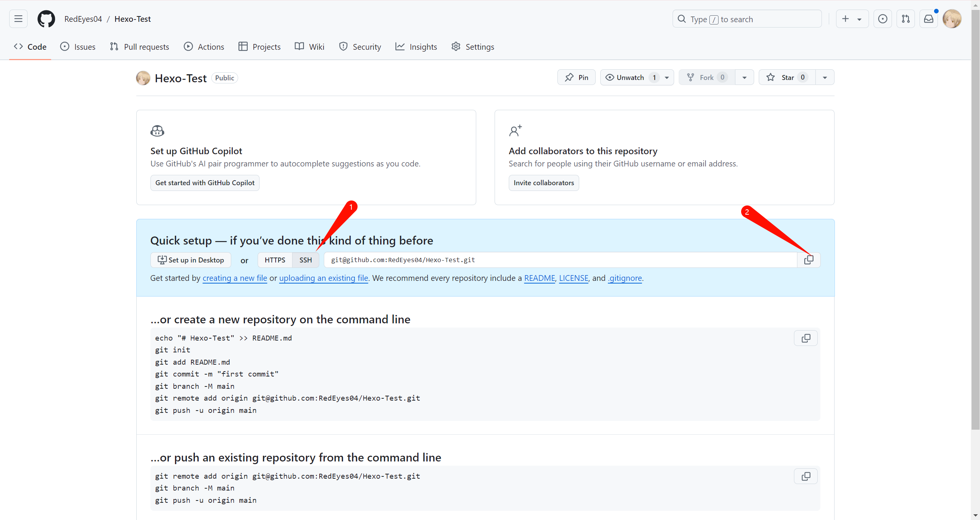Viewport: 980px width, 520px height.
Task: Star the Hexo-Test repository
Action: [787, 77]
